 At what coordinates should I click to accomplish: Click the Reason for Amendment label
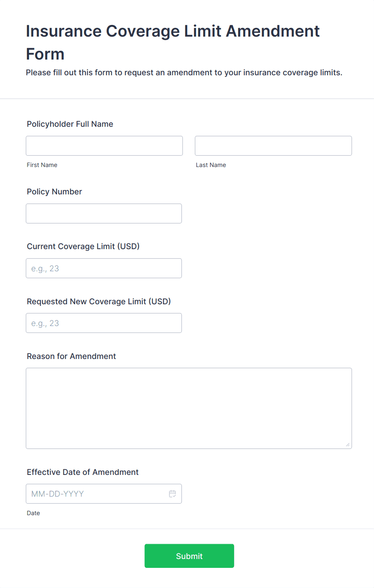(x=71, y=356)
